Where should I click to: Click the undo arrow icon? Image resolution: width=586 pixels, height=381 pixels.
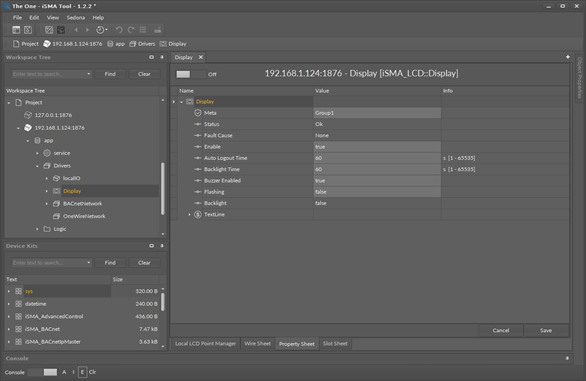(x=119, y=30)
